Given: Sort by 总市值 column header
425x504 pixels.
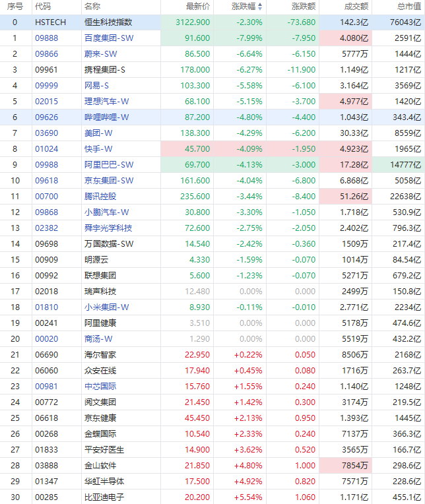Looking at the screenshot, I should tap(409, 7).
